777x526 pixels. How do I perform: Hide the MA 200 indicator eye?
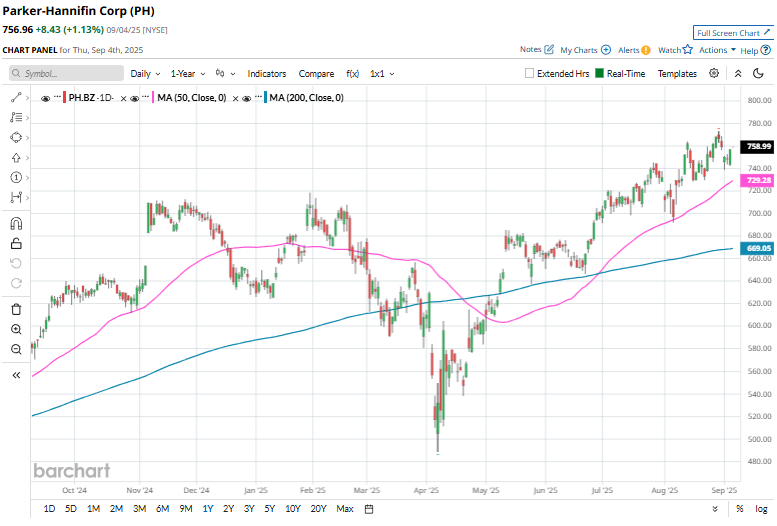(x=247, y=99)
